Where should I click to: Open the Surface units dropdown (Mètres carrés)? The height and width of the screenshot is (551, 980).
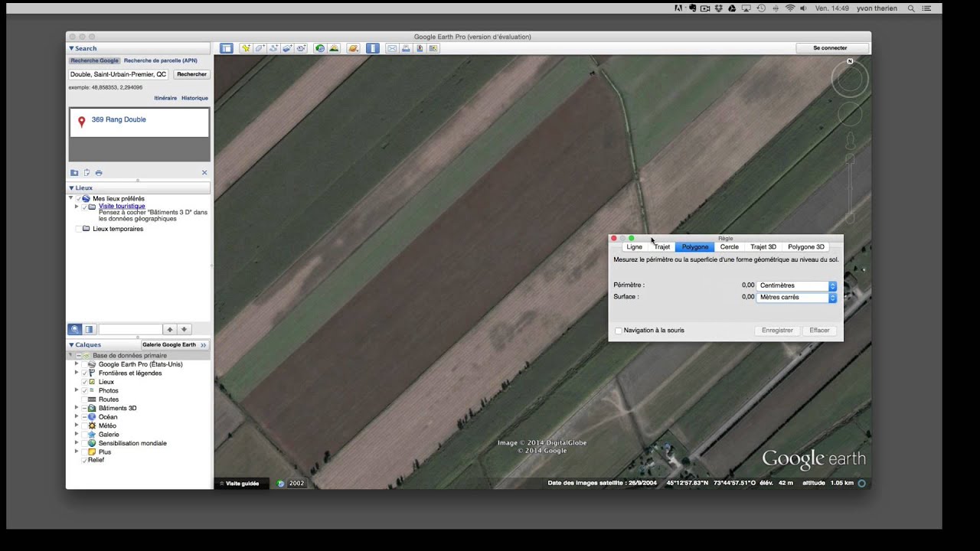[x=796, y=297]
